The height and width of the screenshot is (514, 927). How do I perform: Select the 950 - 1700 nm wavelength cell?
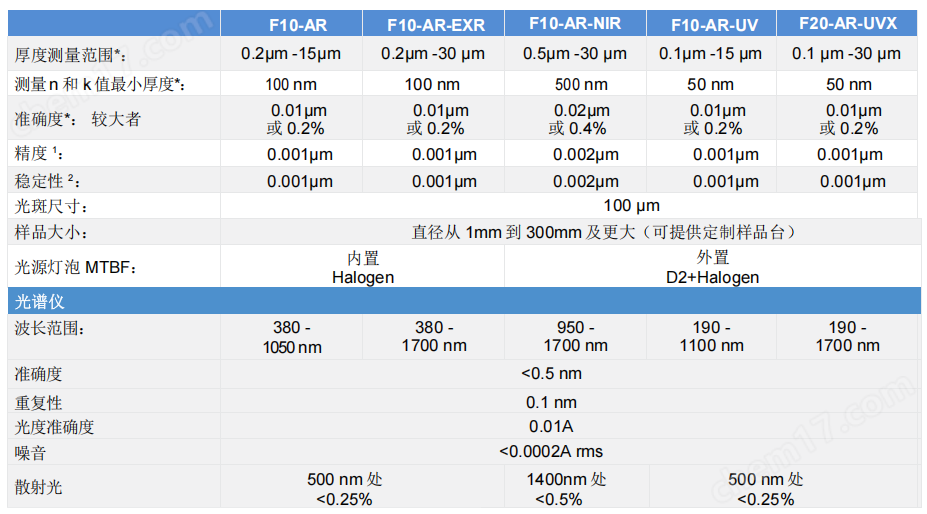pos(575,337)
